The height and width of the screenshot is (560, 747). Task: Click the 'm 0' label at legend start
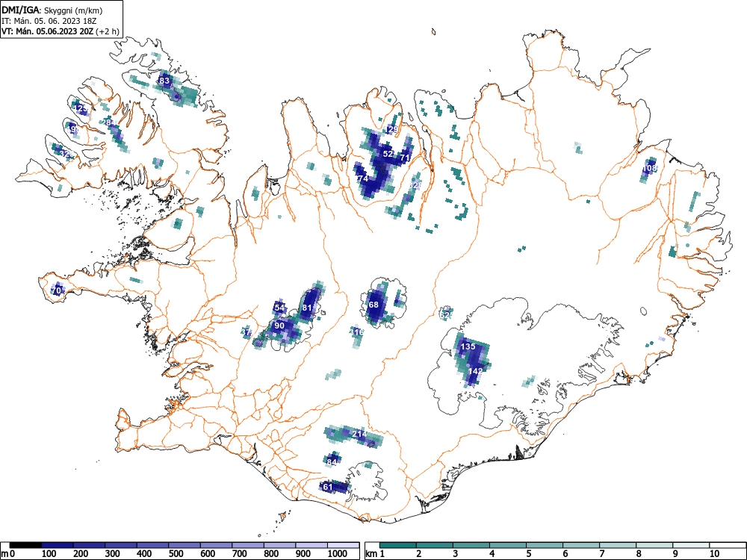click(8, 553)
